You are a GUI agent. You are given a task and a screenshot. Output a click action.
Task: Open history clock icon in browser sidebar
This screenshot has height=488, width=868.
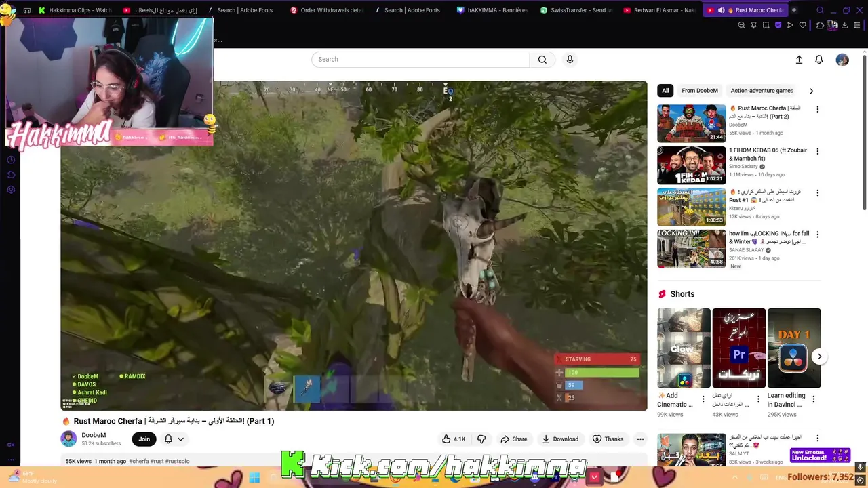11,160
